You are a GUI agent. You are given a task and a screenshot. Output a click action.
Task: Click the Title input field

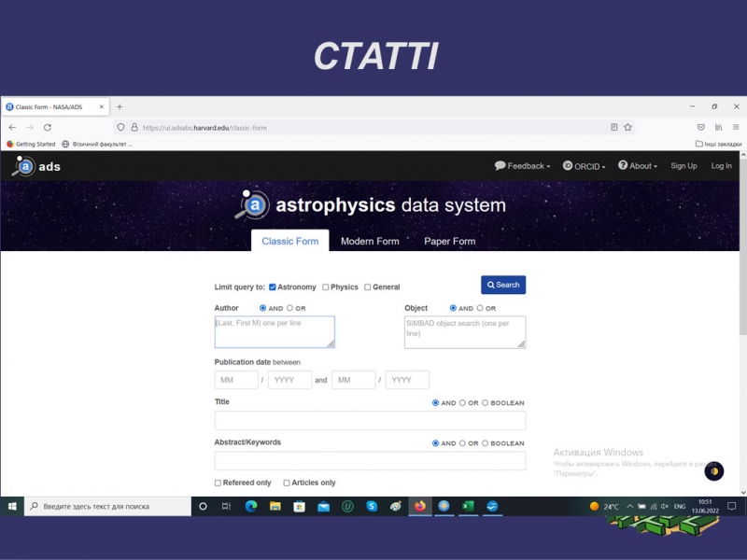[x=370, y=421]
